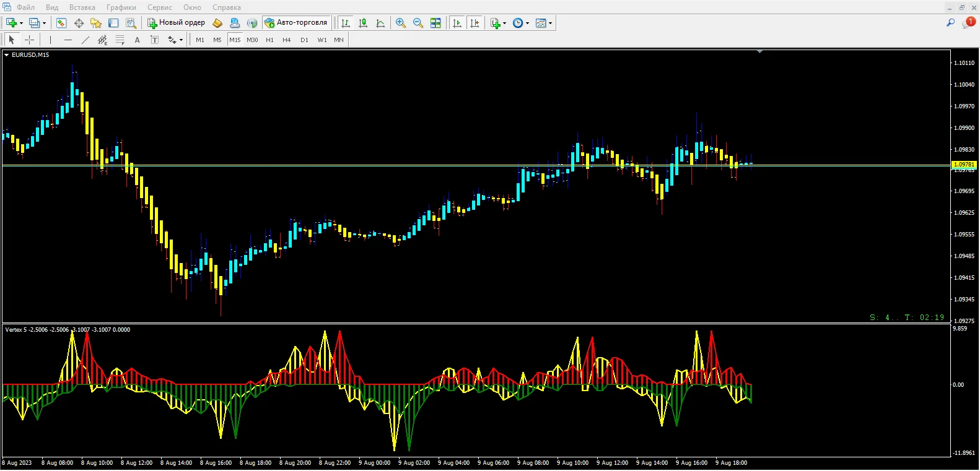Click the Новый ордер button
This screenshot has width=980, height=471.
coord(176,23)
